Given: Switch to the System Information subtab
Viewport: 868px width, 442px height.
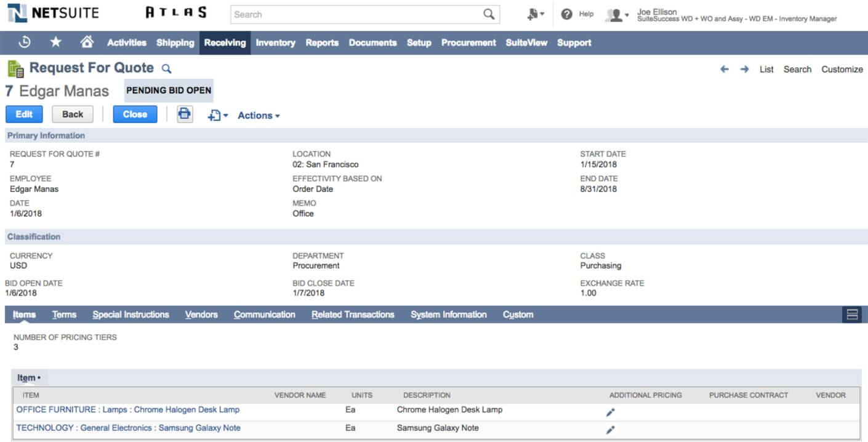Looking at the screenshot, I should [x=449, y=315].
